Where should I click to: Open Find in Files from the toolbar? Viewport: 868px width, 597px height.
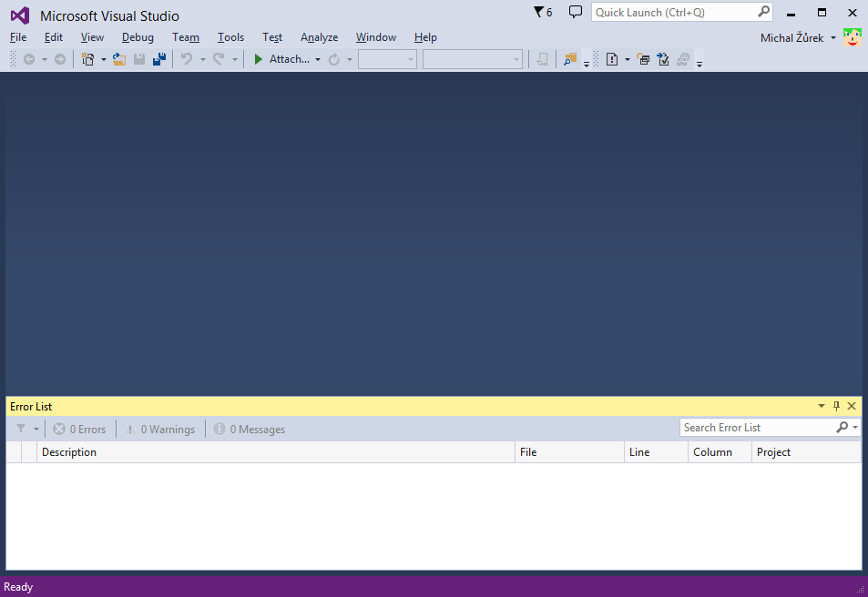tap(569, 59)
